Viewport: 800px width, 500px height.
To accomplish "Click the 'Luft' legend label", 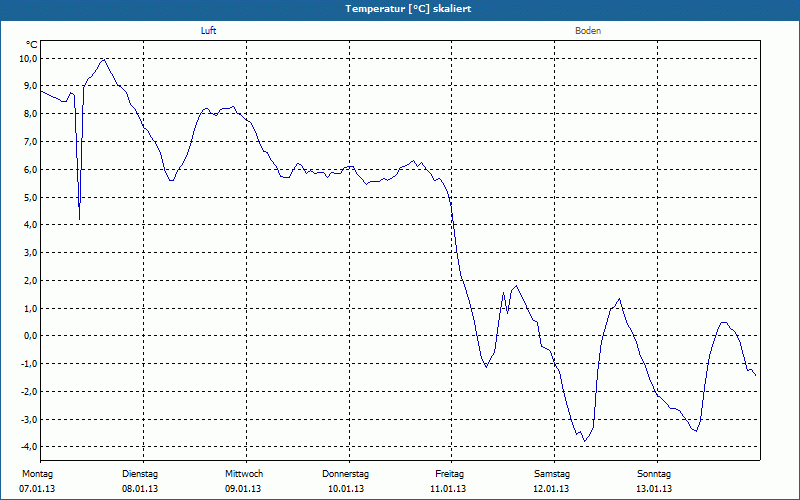I will tap(208, 31).
